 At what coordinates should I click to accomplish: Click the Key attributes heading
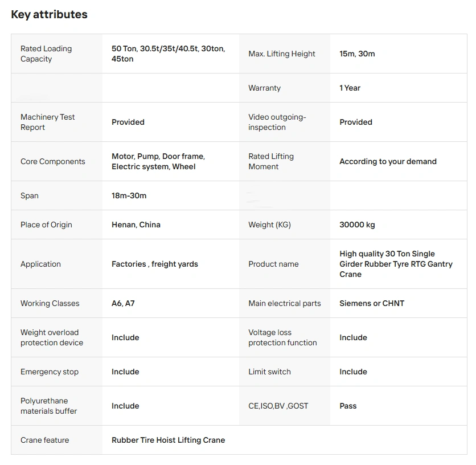[x=49, y=14]
